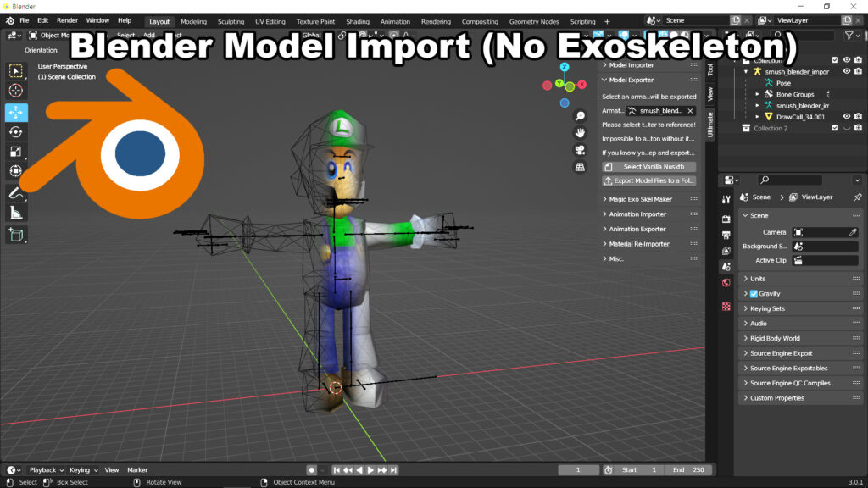
Task: Open the File menu
Action: click(x=25, y=20)
